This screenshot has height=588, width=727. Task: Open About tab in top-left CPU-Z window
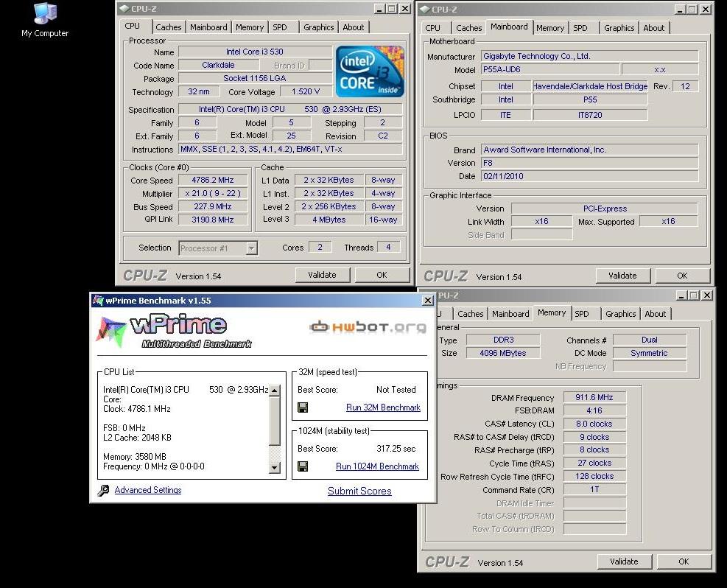354,27
